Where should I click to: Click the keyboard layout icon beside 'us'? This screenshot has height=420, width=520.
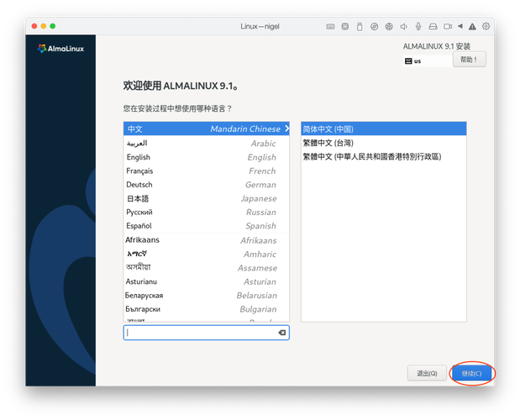pos(408,61)
